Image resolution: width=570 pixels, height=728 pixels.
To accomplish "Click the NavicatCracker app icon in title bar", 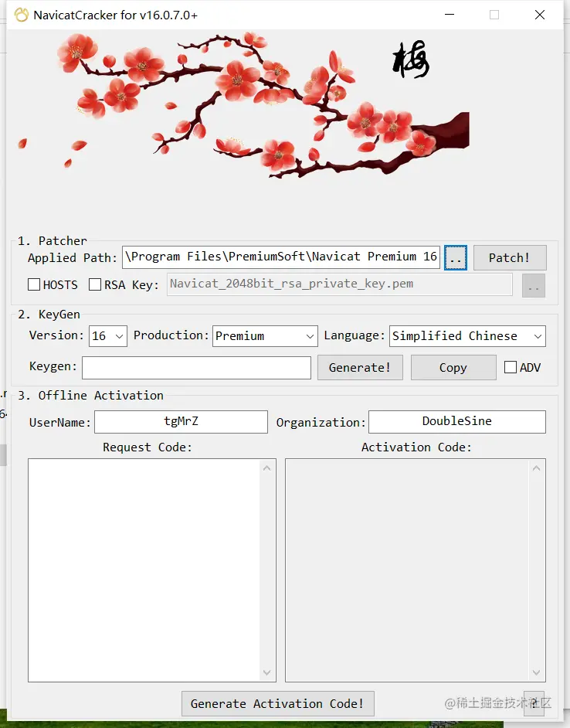I will (22, 15).
